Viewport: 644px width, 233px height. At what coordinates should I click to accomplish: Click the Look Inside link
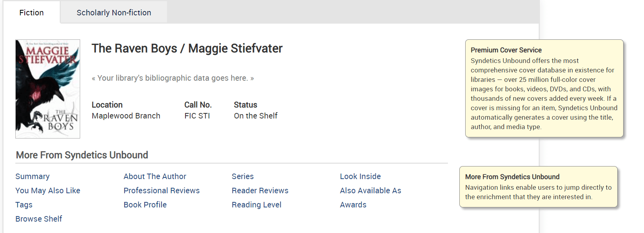pos(360,176)
